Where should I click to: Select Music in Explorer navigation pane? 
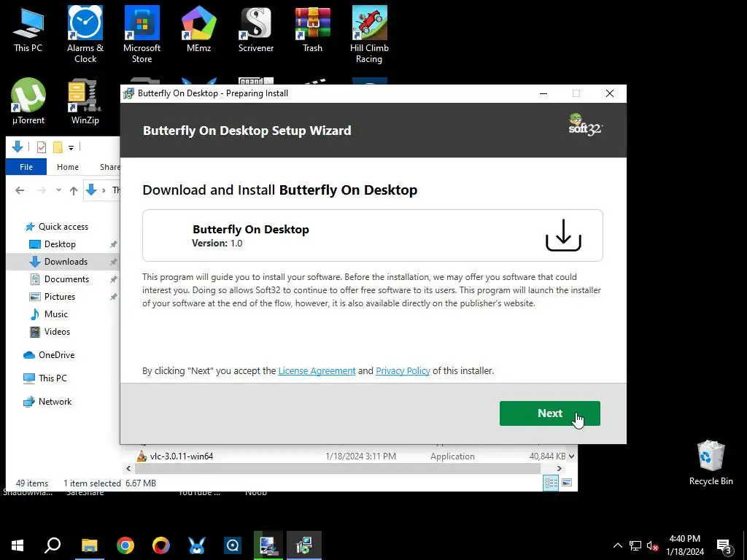pyautogui.click(x=55, y=314)
